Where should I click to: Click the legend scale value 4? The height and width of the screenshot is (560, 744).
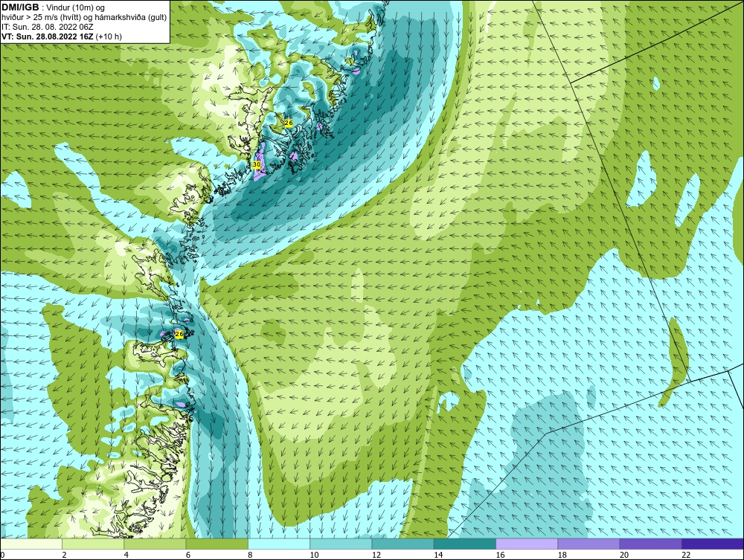pos(126,556)
